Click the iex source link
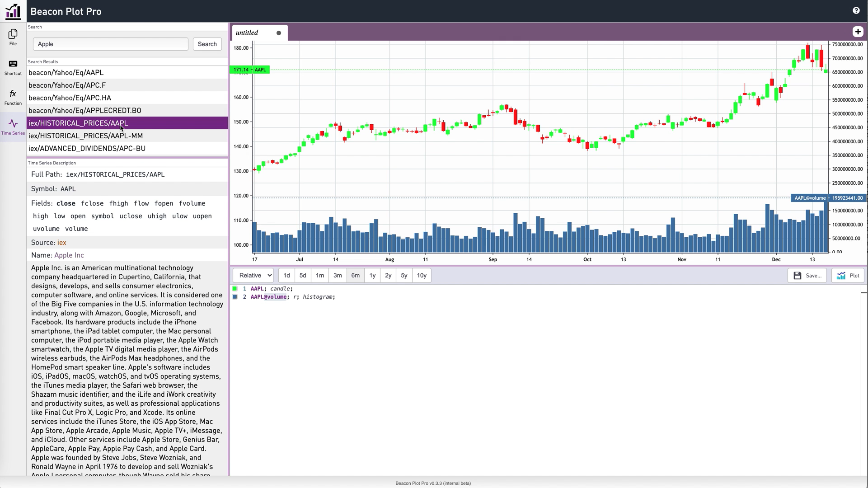This screenshot has height=488, width=868. (x=61, y=243)
